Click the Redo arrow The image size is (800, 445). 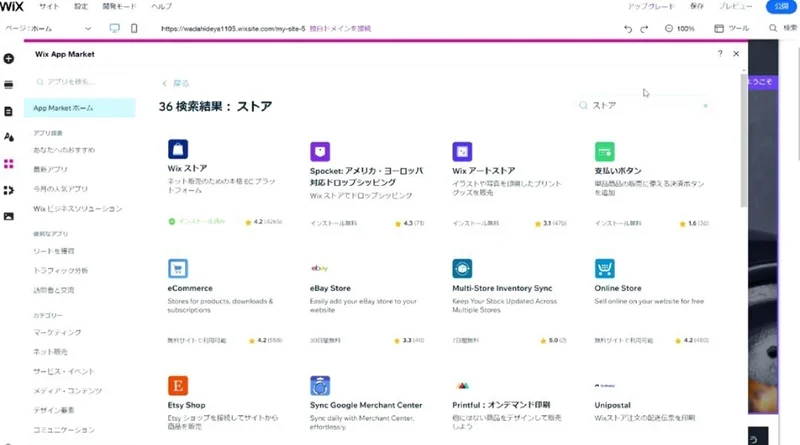(644, 29)
